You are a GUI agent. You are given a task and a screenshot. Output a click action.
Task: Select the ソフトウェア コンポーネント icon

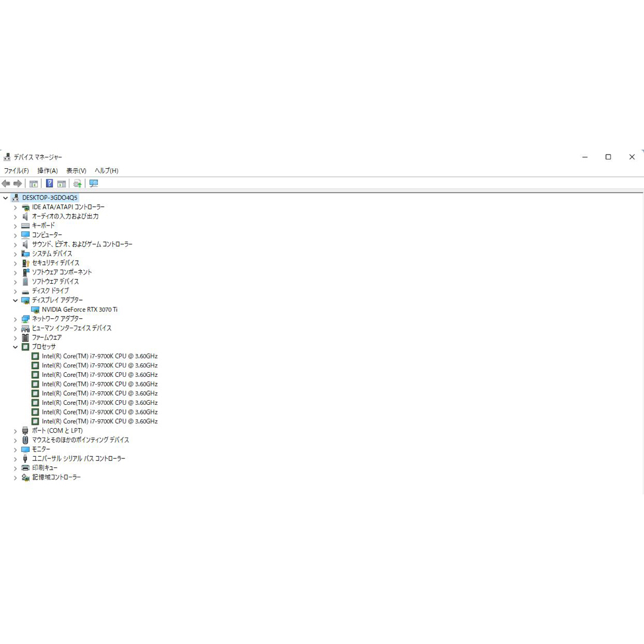point(26,273)
